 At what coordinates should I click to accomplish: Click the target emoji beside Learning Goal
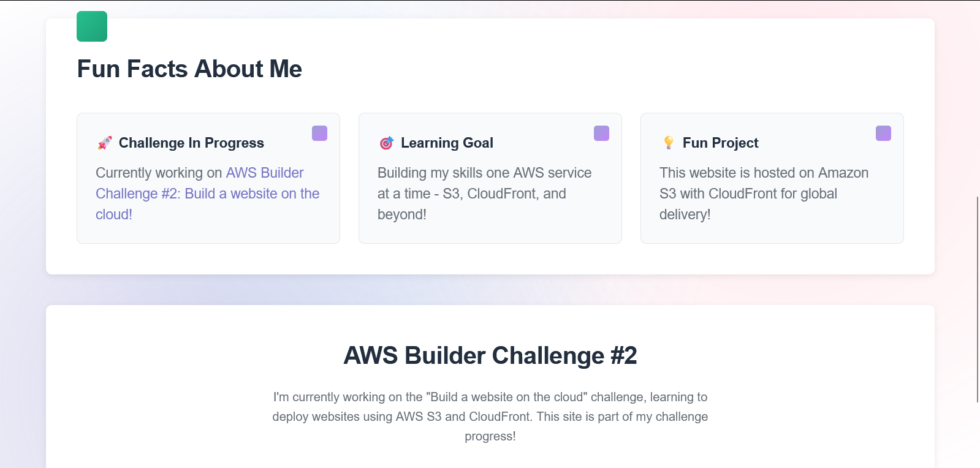click(x=386, y=143)
